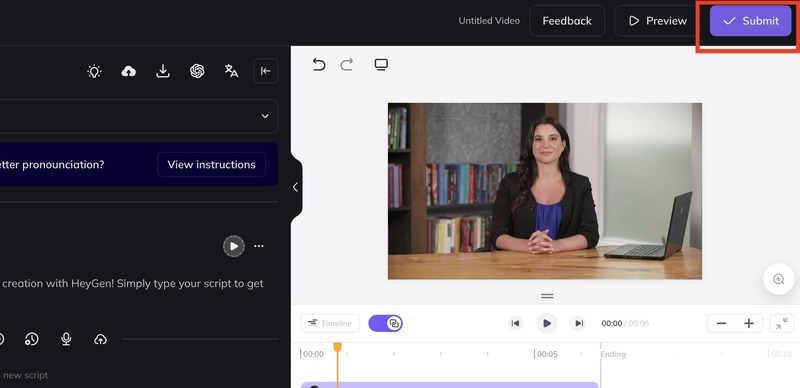Skip to the previous scene
The width and height of the screenshot is (800, 388).
click(515, 323)
